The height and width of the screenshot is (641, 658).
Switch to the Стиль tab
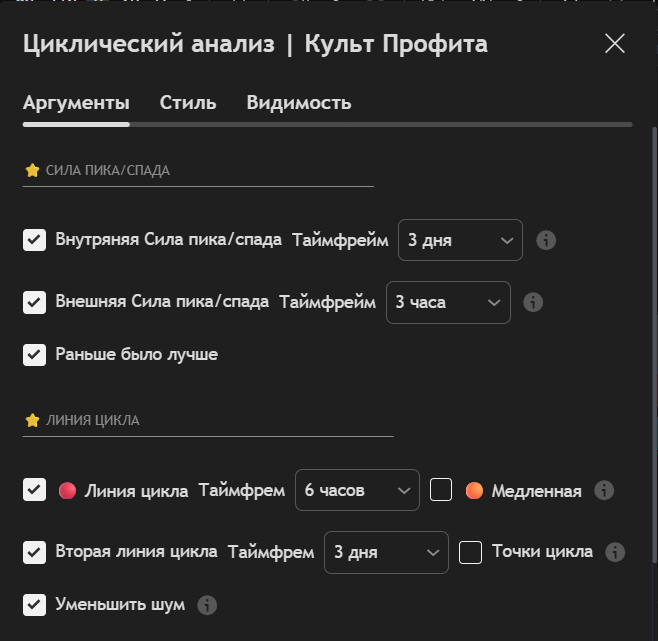[x=188, y=103]
